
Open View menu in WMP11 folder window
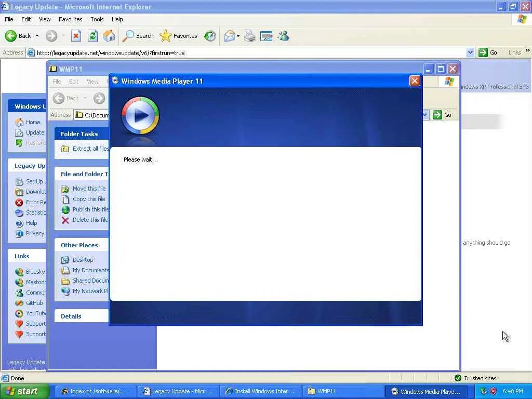(92, 82)
